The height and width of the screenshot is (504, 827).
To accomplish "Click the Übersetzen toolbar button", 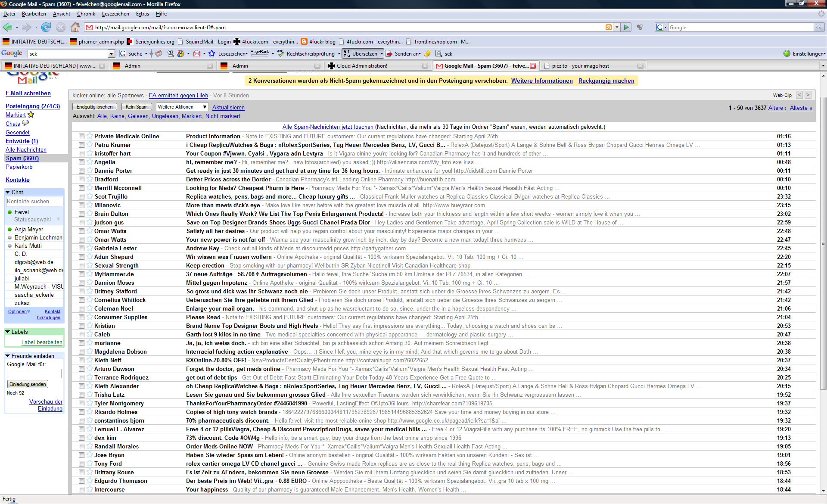I will [x=361, y=54].
